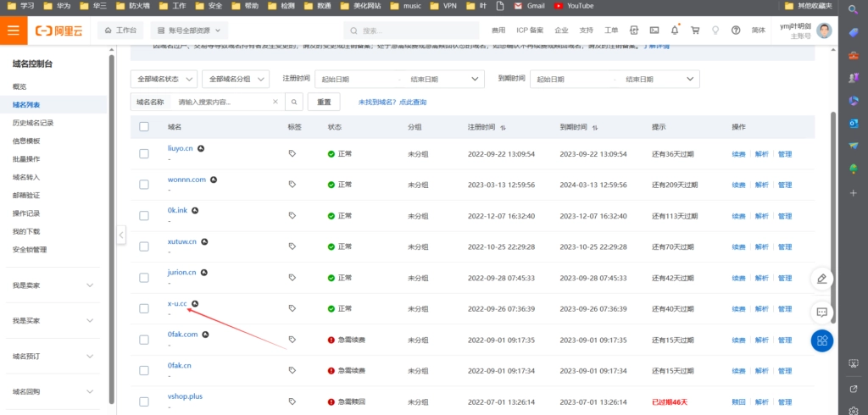Toggle the select-all checkbox in table header

[144, 127]
